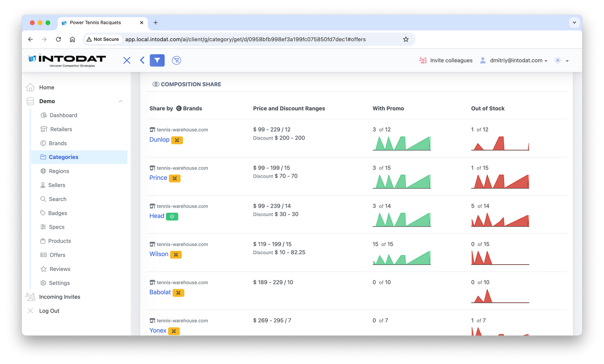Open the Prince brand link
Viewport: 604px width, 364px height.
(158, 177)
